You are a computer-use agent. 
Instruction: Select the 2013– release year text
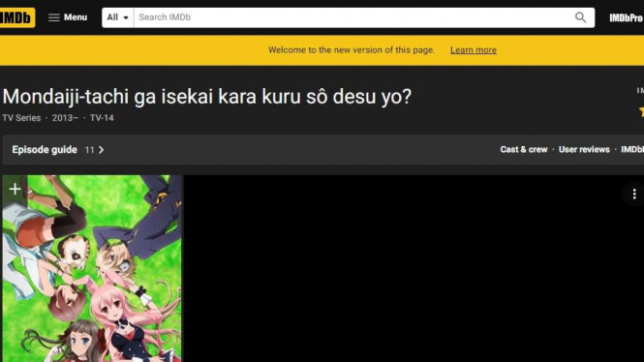(x=65, y=118)
